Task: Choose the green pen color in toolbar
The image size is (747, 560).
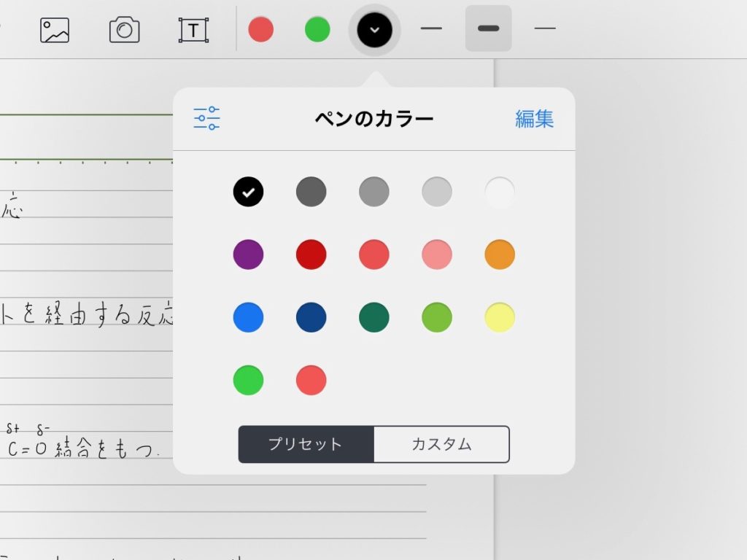Action: pos(317,30)
